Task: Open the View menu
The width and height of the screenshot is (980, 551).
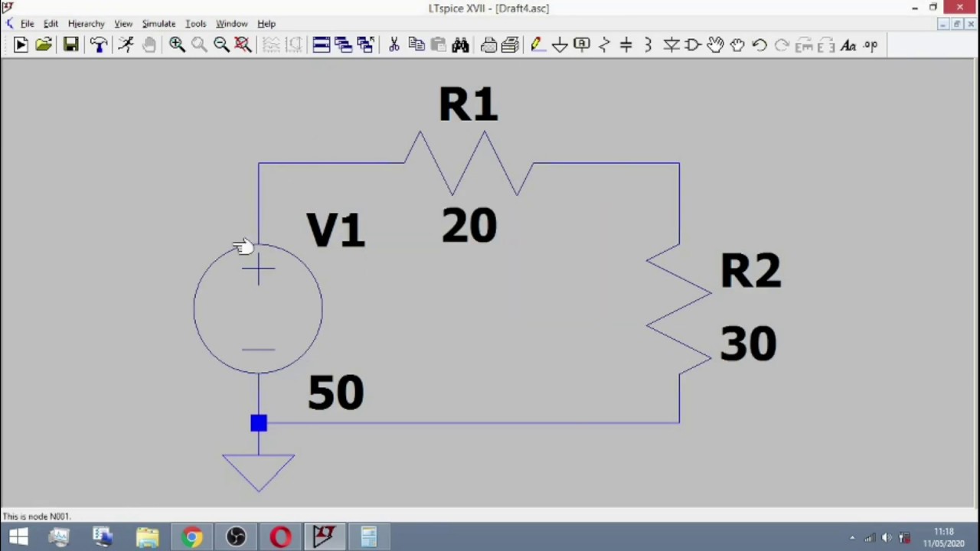Action: coord(123,24)
